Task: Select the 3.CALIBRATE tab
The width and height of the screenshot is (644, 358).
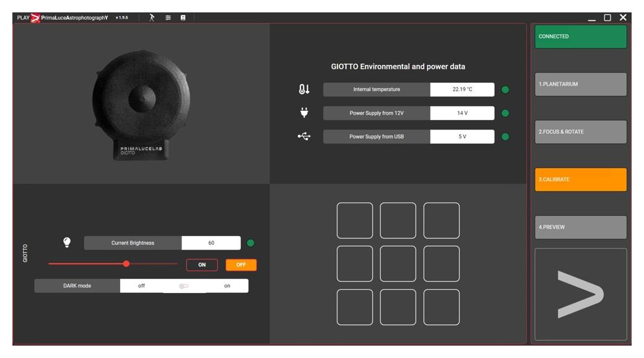Action: (580, 180)
